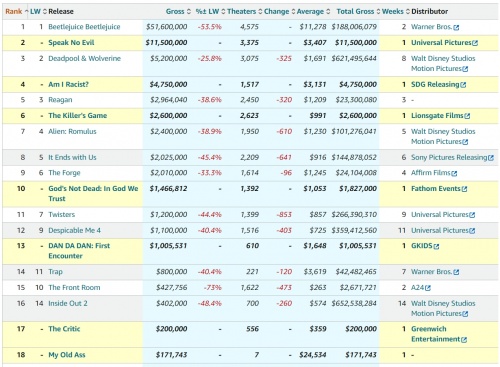Open external link icon beside SDG Releasing
This screenshot has width=500, height=367.
point(463,85)
